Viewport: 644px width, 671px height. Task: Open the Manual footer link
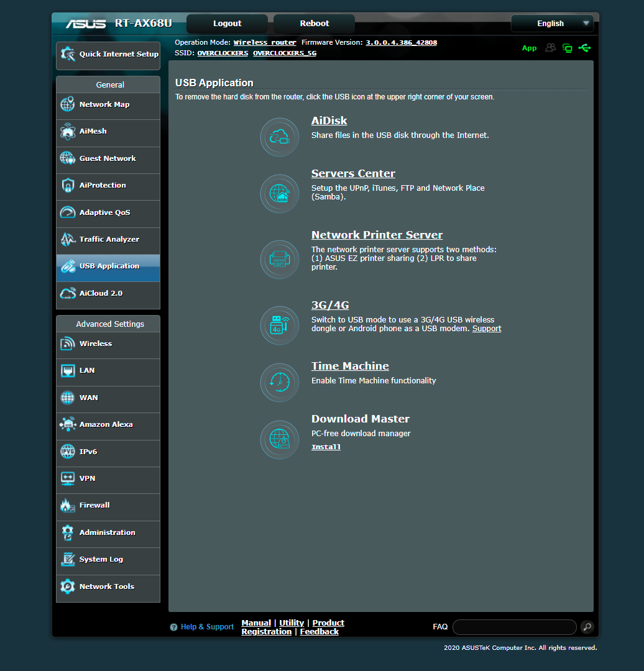coord(256,623)
